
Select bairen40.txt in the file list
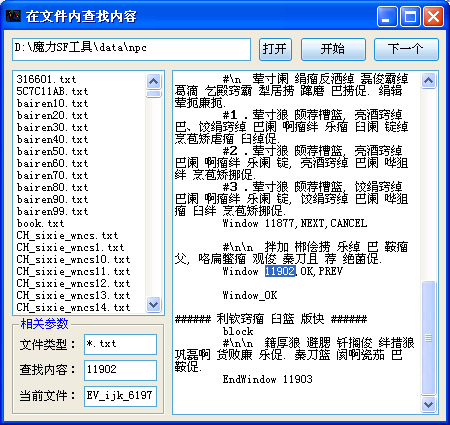click(52, 139)
